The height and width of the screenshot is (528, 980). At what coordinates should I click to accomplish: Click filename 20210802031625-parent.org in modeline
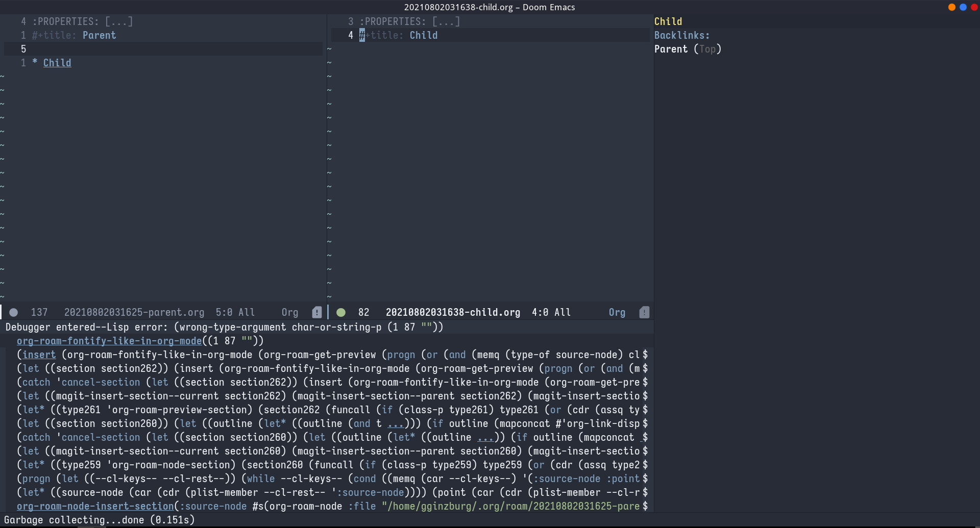pyautogui.click(x=134, y=312)
